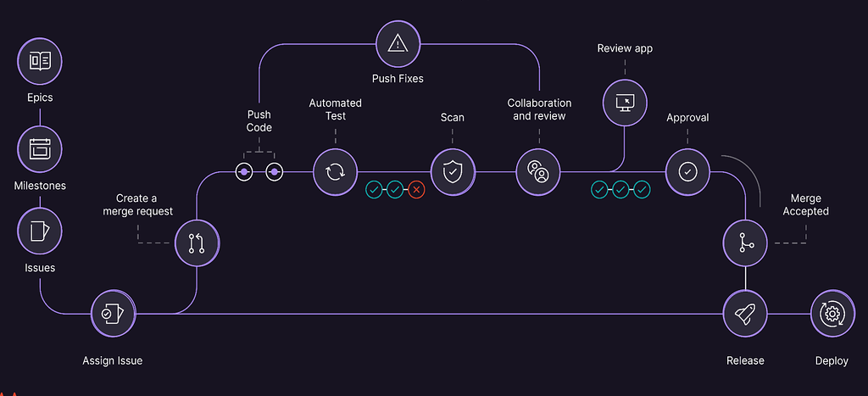
Task: Click the Epics open-book icon
Action: pos(40,61)
